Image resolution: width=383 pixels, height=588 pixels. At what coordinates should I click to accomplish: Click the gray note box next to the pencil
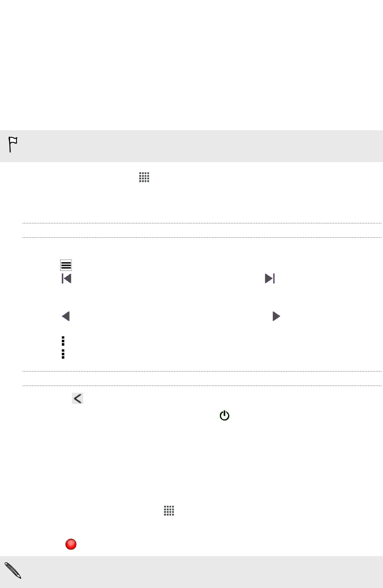[191, 572]
